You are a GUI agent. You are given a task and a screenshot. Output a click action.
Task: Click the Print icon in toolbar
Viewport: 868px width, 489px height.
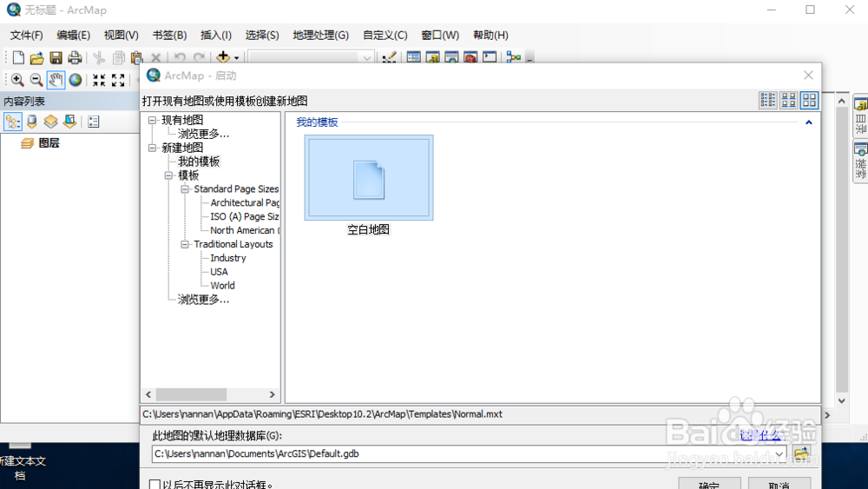pos(75,57)
